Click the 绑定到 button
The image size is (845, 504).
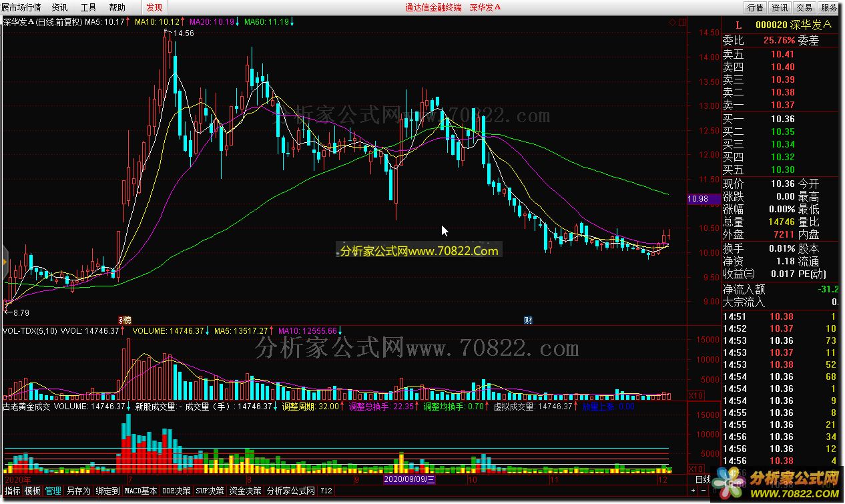(x=107, y=491)
